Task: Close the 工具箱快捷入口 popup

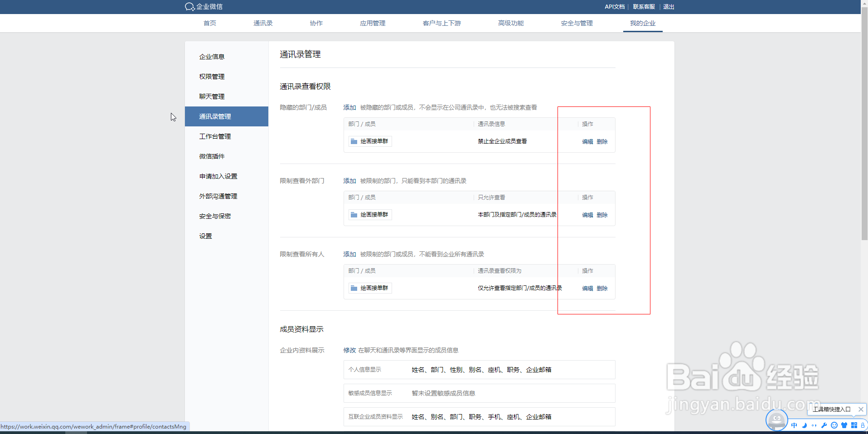Action: click(x=861, y=410)
